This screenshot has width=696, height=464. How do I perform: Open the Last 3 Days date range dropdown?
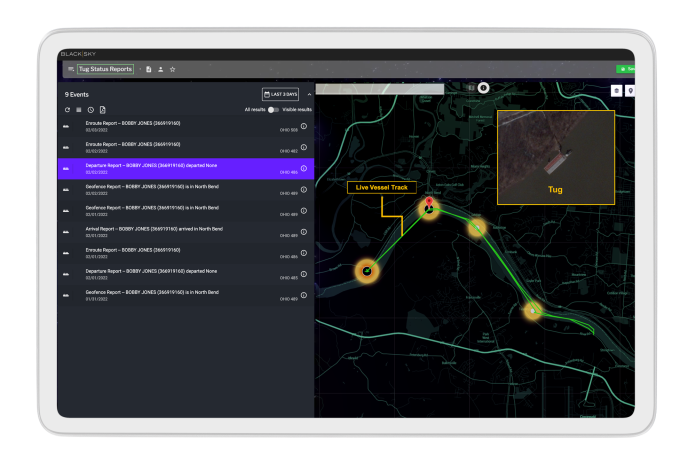coord(280,94)
